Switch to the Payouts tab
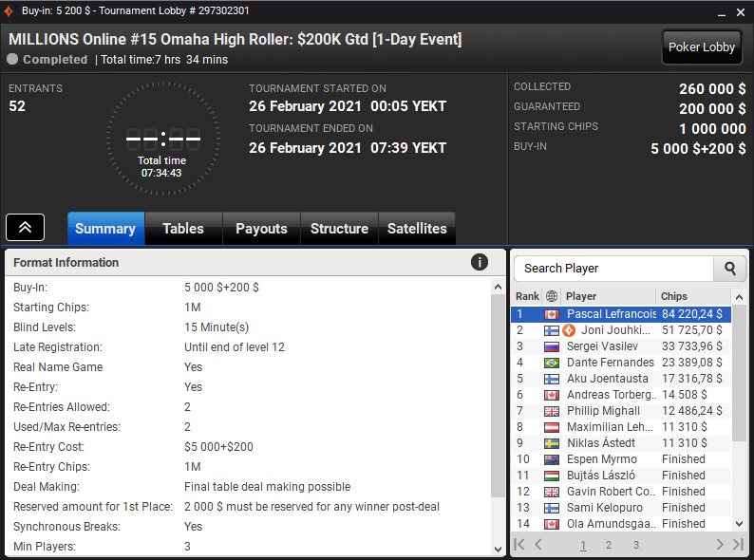754x560 pixels. (261, 229)
